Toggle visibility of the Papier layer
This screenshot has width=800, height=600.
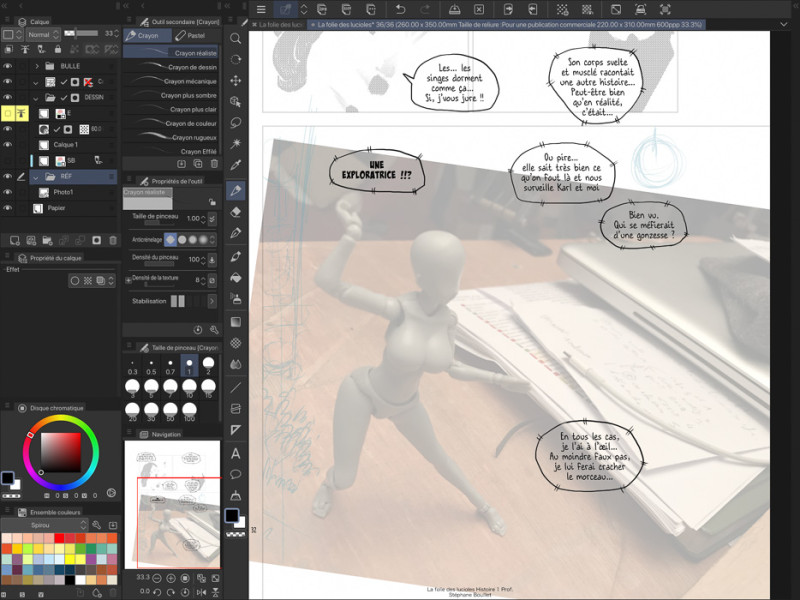click(7, 208)
